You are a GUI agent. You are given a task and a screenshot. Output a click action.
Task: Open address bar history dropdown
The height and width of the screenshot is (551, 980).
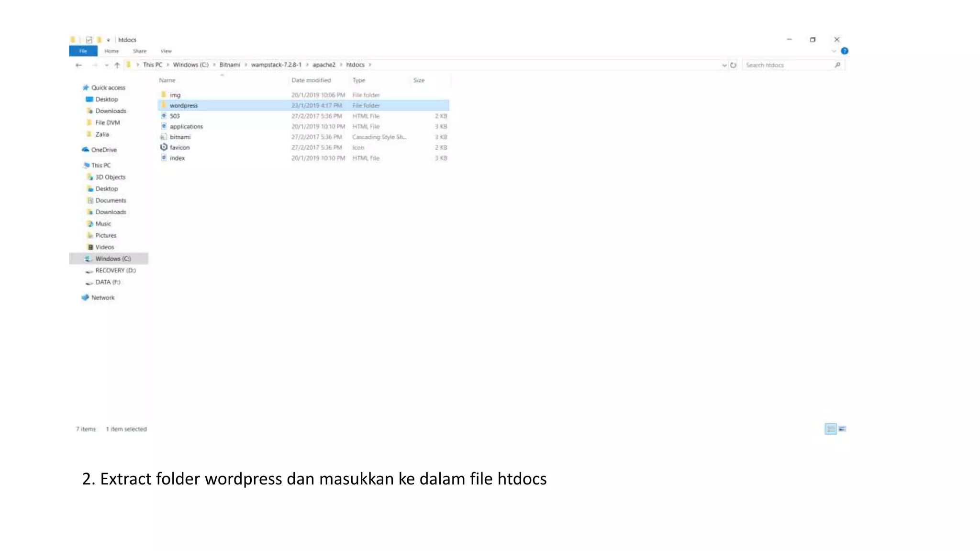point(724,65)
